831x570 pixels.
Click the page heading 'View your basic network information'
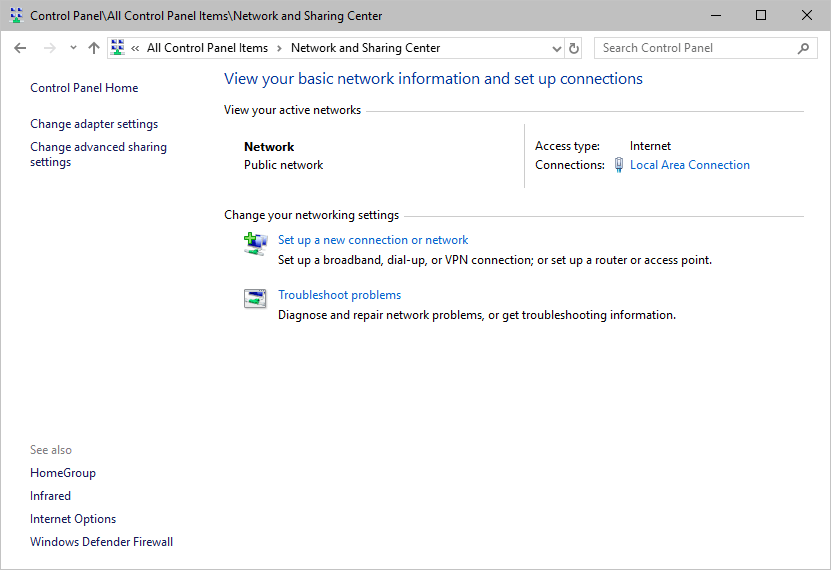click(433, 79)
